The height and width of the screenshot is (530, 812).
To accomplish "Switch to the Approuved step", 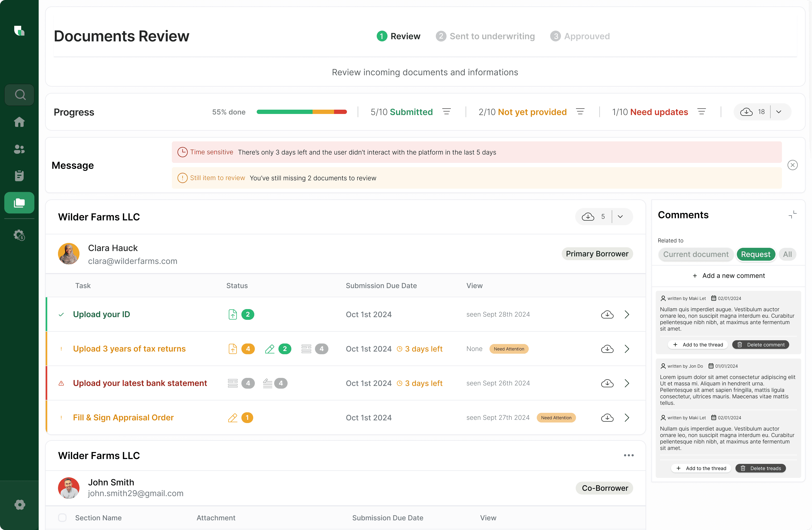I will (580, 36).
